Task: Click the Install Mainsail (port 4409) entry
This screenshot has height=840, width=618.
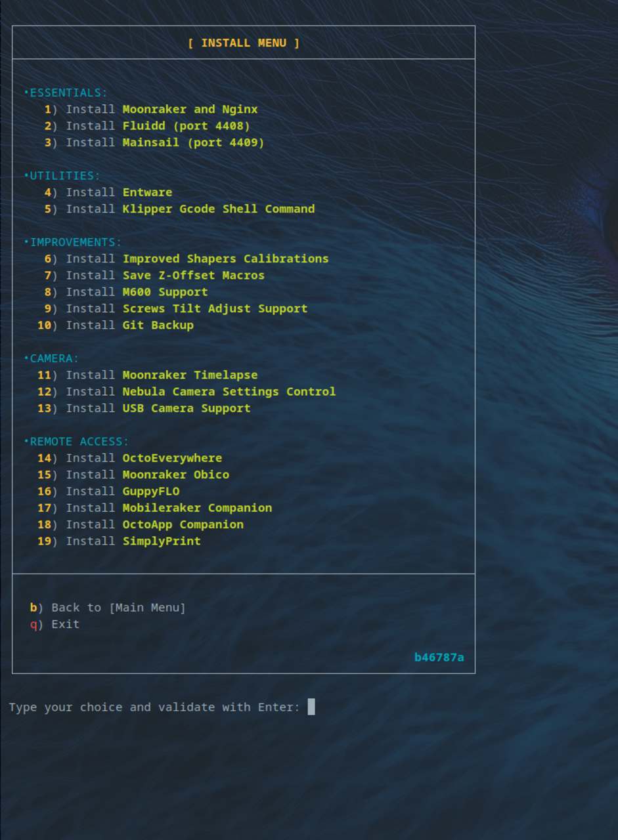Action: 154,142
